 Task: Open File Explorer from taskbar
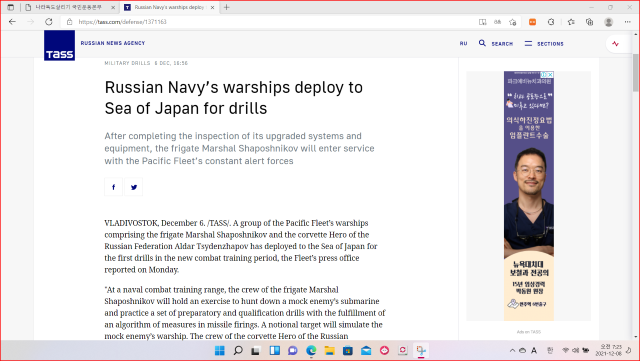[x=329, y=350]
